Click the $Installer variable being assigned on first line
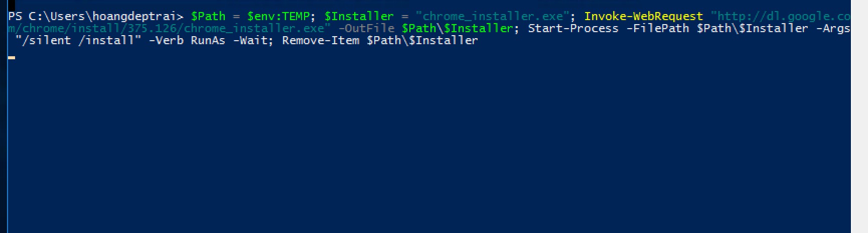868x233 pixels. point(359,16)
